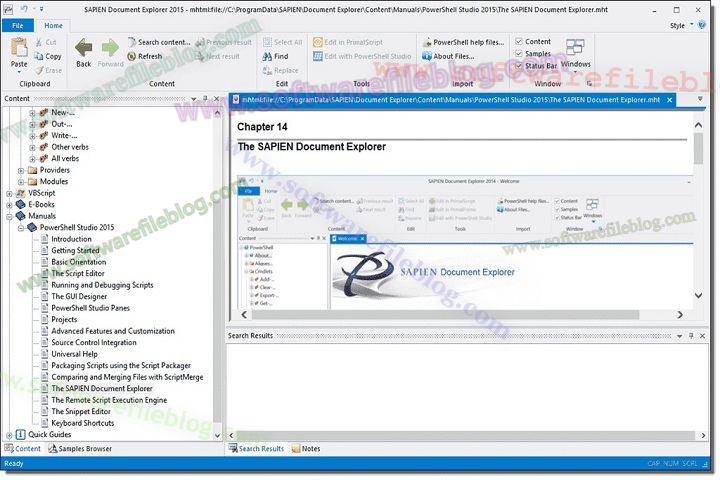Click the Back arrow icon
The width and height of the screenshot is (720, 480).
pos(84,48)
